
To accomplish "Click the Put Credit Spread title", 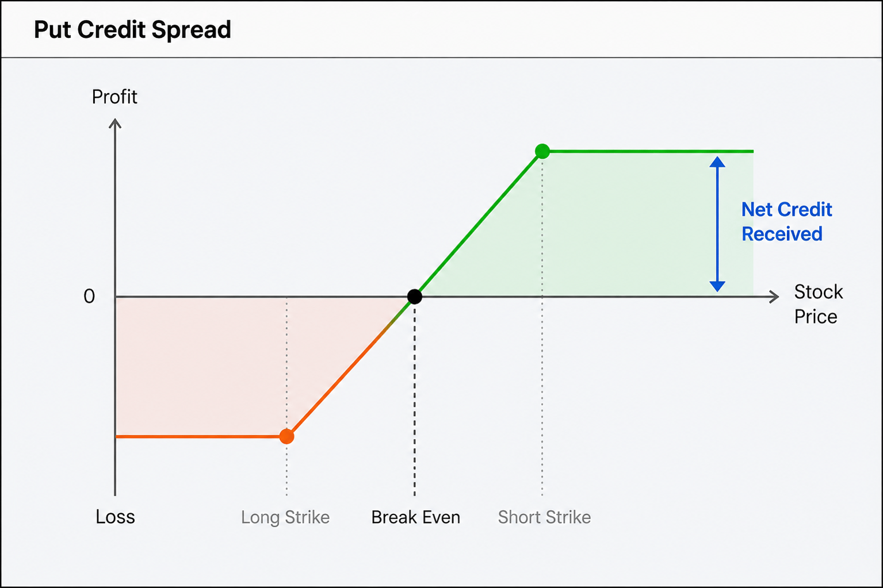I will click(x=132, y=29).
